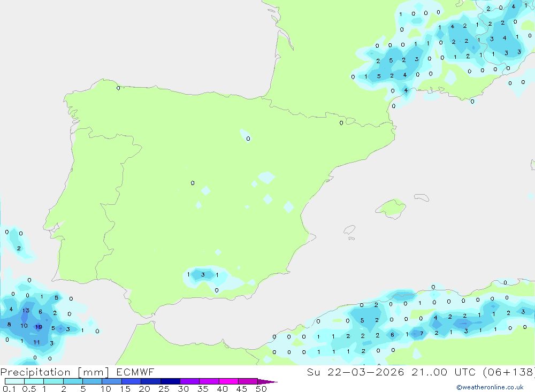The width and height of the screenshot is (535, 392).
Task: Select the '25' legend scale label
Action: [x=164, y=389]
